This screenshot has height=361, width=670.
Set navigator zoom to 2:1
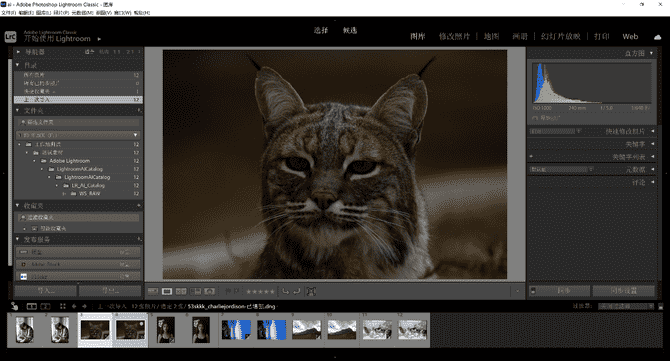tap(130, 52)
